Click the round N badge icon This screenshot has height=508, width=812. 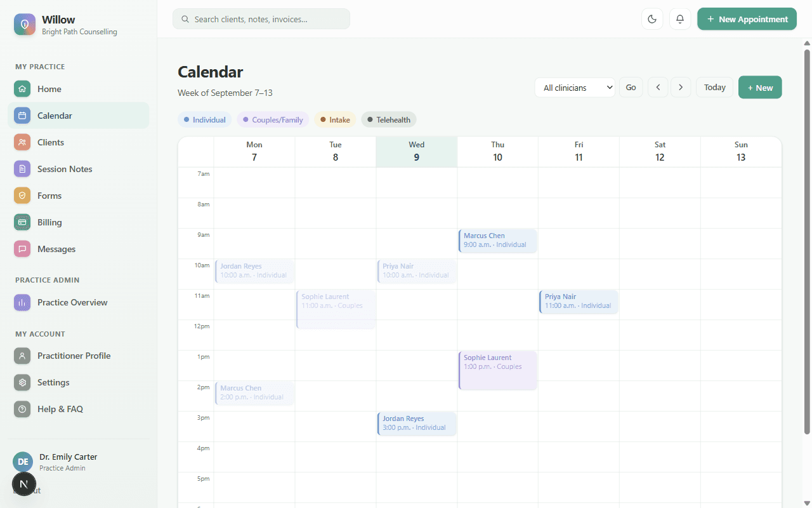[24, 484]
